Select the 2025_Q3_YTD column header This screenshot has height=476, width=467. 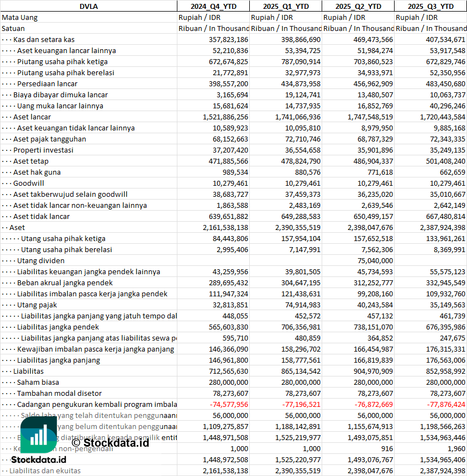coord(431,7)
